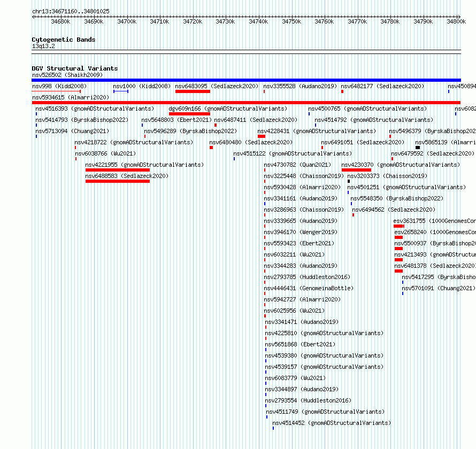Click nsv3344283 (Audano2019) label
Screen dimensions: 476x449
pyautogui.click(x=301, y=266)
